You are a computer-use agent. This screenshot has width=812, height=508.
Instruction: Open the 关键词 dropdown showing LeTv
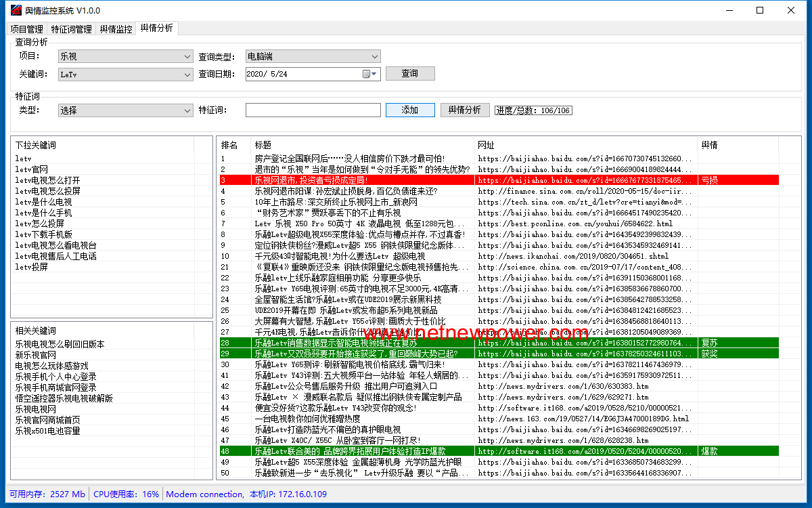125,74
